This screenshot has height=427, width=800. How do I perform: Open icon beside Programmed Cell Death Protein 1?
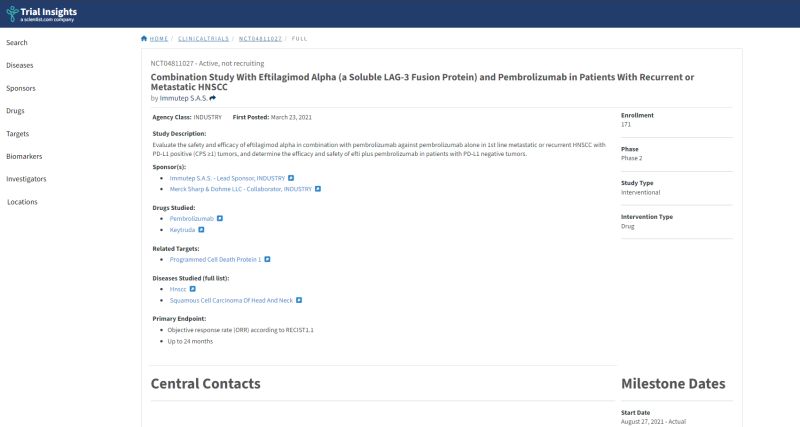point(267,259)
